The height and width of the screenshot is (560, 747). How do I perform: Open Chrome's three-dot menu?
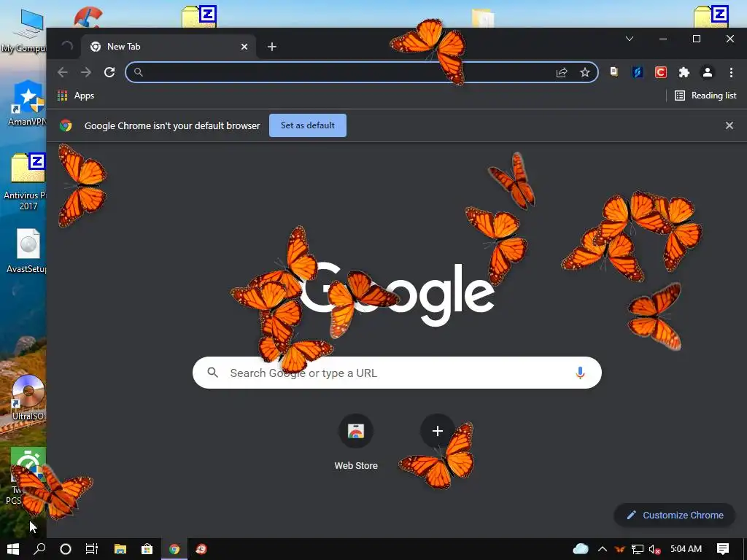pyautogui.click(x=731, y=72)
